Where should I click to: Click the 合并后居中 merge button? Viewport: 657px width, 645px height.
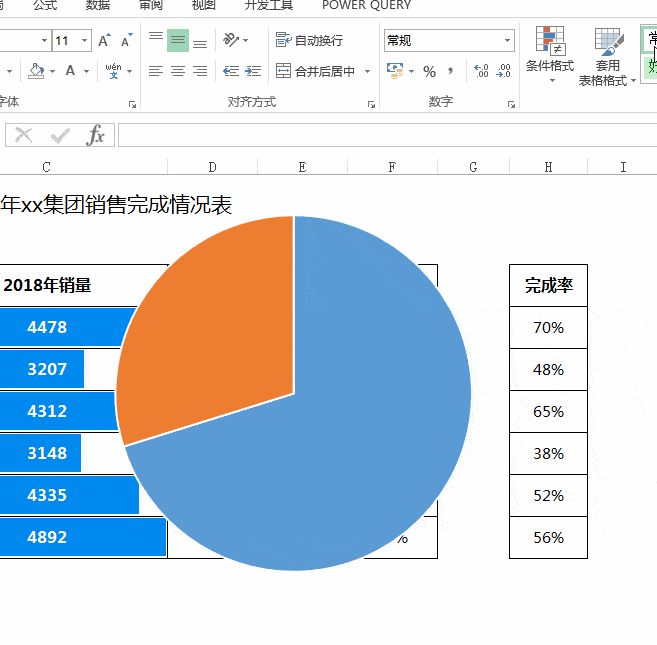[x=315, y=71]
